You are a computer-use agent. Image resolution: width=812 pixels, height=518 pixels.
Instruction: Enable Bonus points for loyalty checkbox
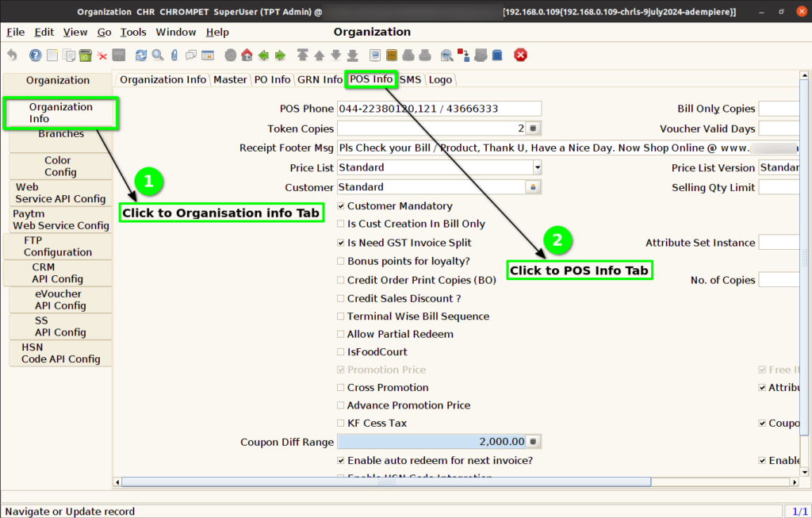point(341,261)
